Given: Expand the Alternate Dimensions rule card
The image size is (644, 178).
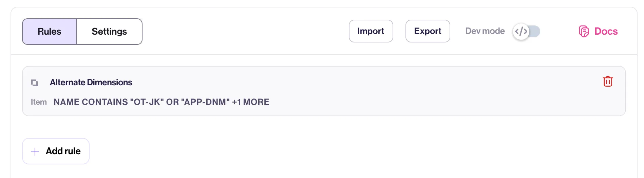Looking at the screenshot, I should [x=324, y=91].
